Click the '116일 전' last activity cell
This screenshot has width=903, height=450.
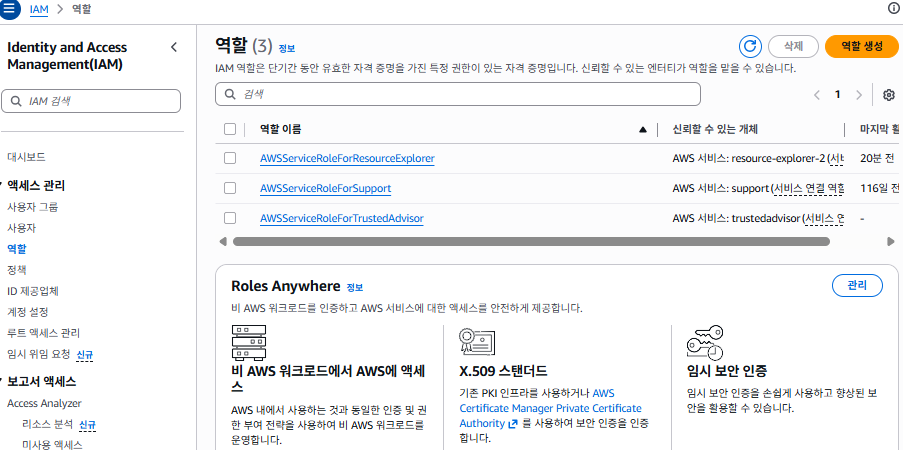tap(879, 188)
